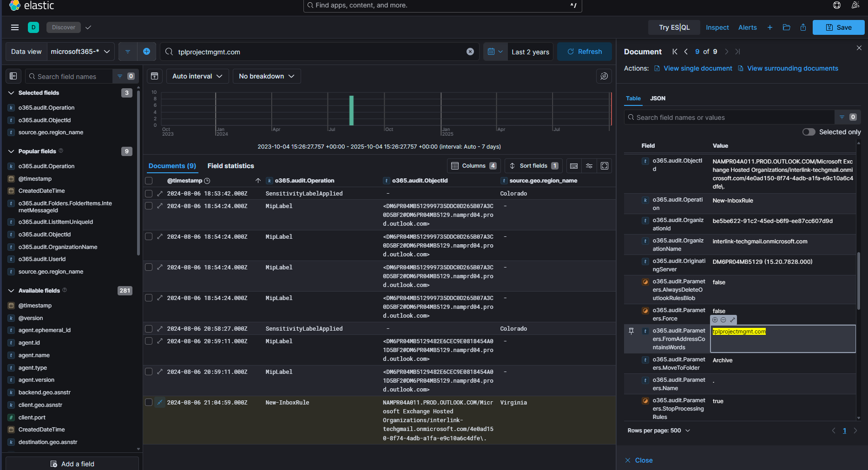Clear the search query with X icon
Image resolution: width=868 pixels, height=470 pixels.
470,52
